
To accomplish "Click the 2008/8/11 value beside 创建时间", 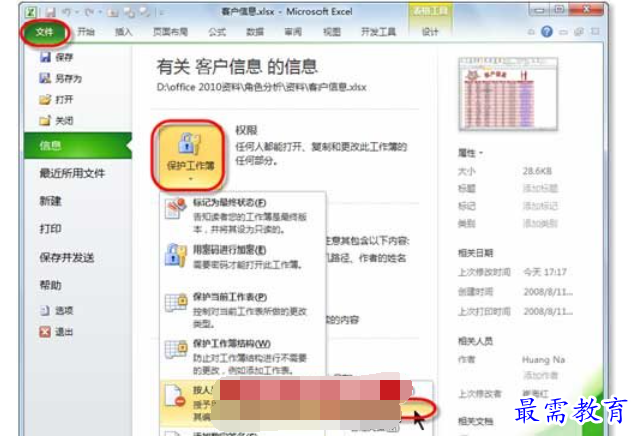I will click(548, 292).
